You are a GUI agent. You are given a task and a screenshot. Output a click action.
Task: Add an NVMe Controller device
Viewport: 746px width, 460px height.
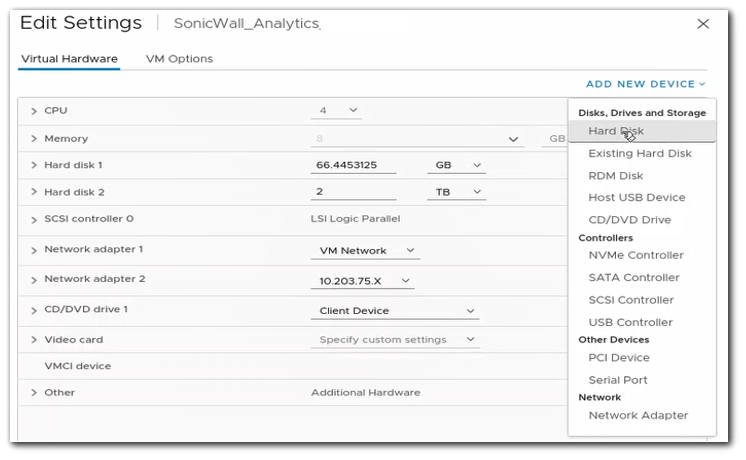point(636,255)
